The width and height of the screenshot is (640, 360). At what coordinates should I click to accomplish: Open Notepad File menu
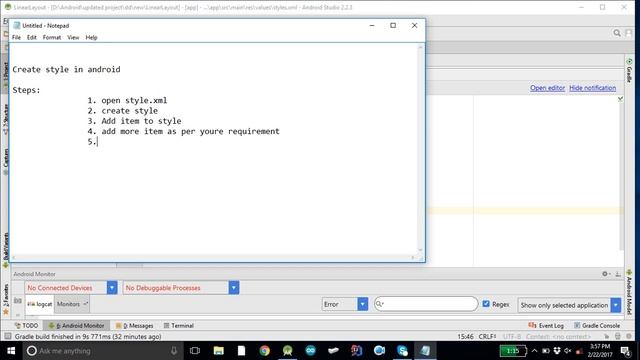[x=16, y=37]
